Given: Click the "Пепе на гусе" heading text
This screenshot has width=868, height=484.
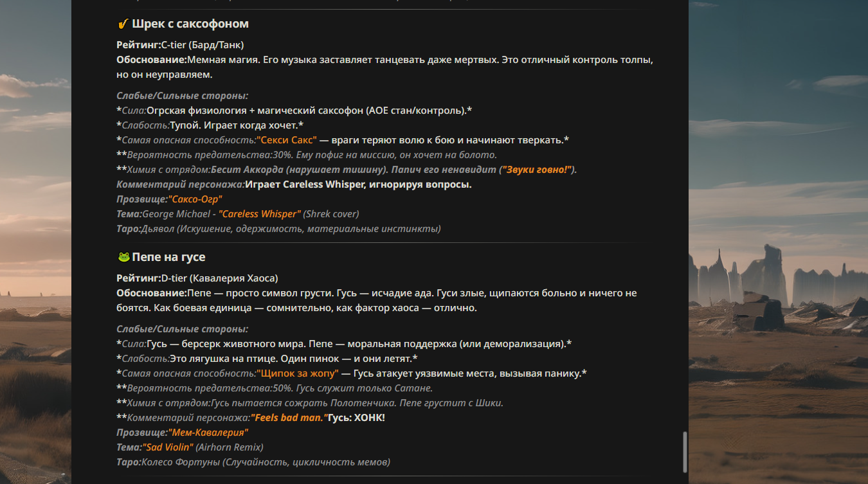Looking at the screenshot, I should click(168, 257).
